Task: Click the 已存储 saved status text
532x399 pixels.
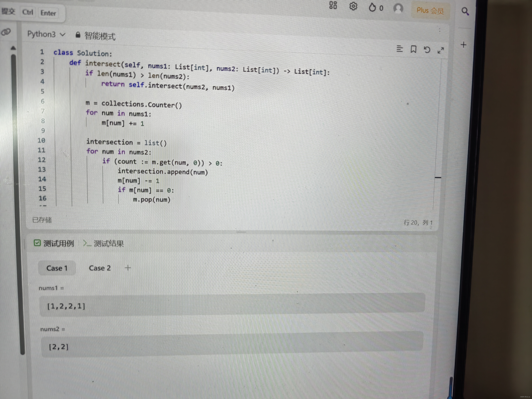Action: click(42, 220)
